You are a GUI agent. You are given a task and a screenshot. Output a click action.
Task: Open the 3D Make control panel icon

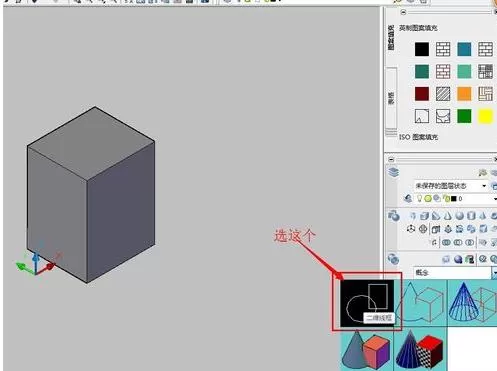click(x=394, y=216)
